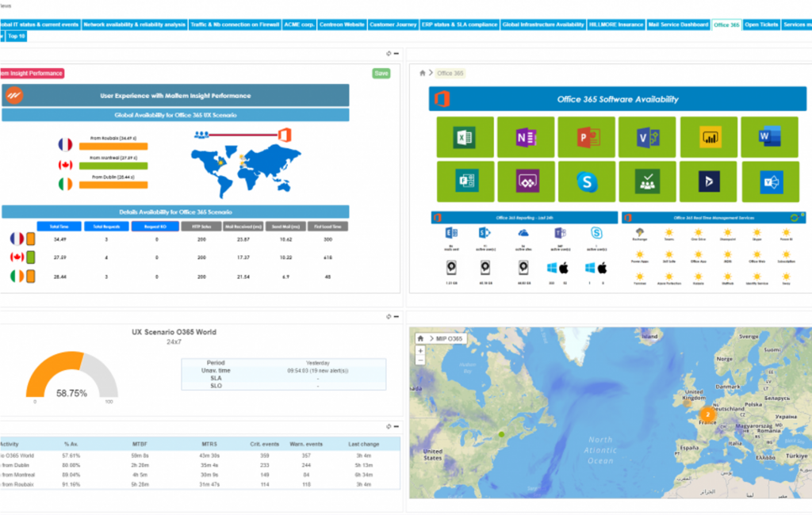Switch to ERP status & SLA compliance tab

pos(459,25)
